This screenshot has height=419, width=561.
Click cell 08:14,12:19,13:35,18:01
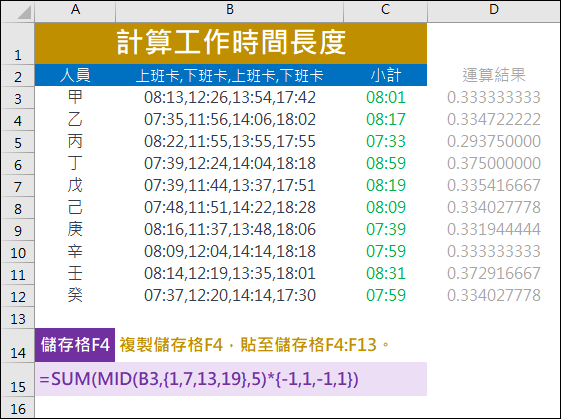click(x=229, y=273)
